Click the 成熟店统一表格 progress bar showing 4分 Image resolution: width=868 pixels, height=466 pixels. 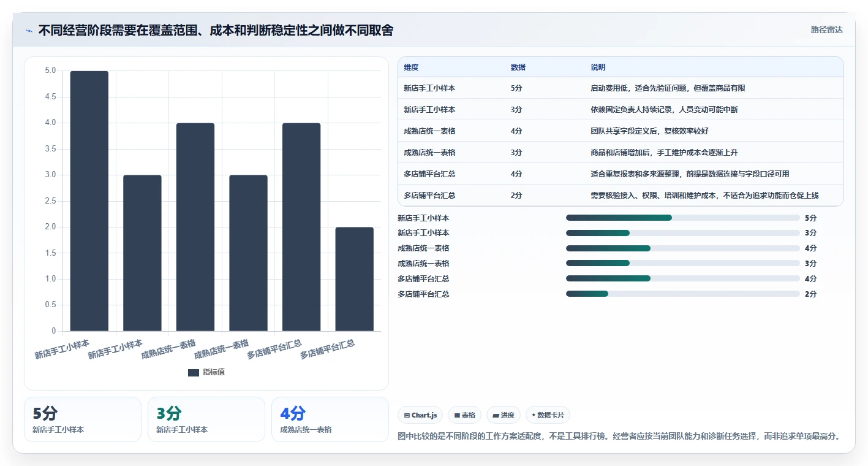(683, 248)
